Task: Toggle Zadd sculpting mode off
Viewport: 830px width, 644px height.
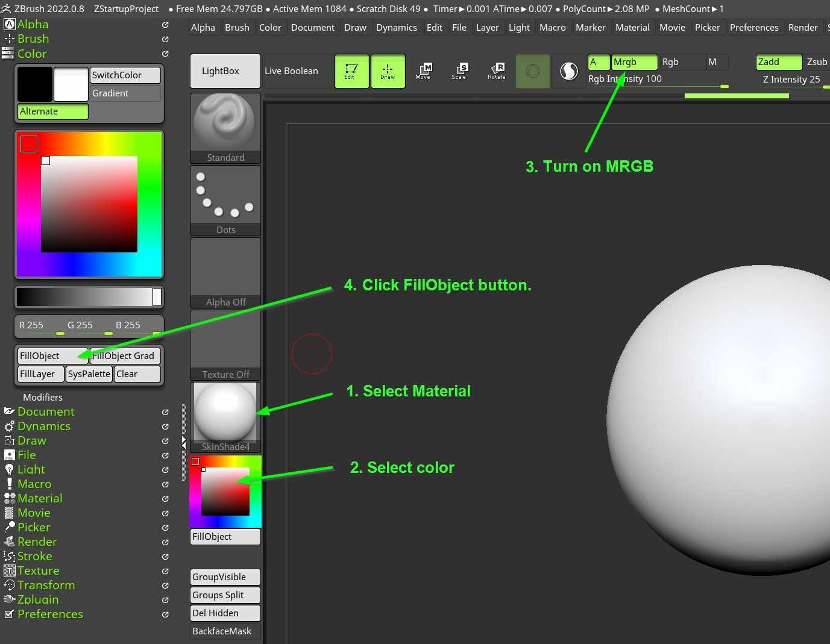Action: [778, 61]
